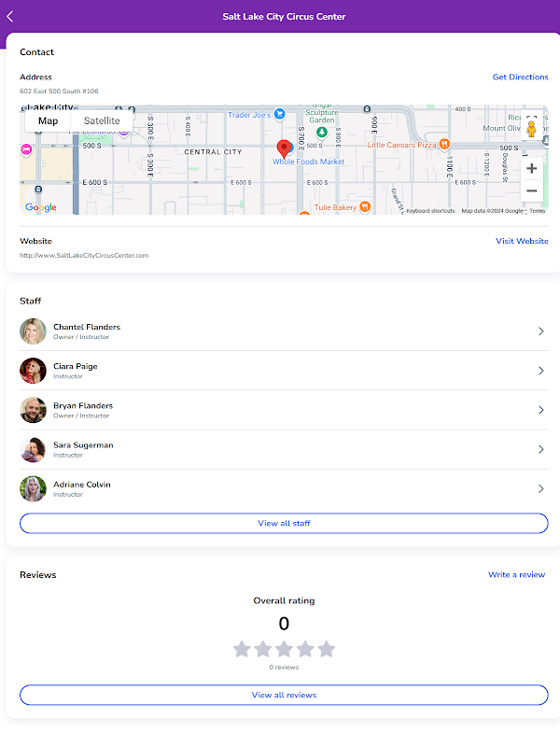Click View all reviews button
Image resolution: width=560 pixels, height=747 pixels.
tap(284, 695)
